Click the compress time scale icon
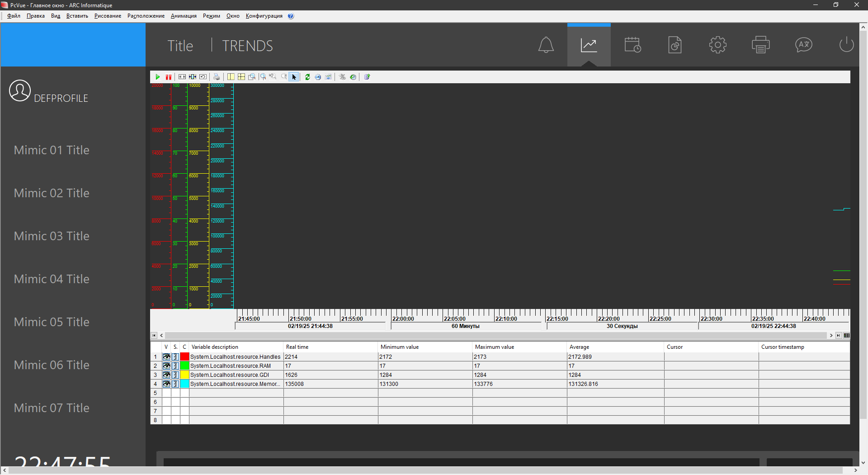 point(182,77)
